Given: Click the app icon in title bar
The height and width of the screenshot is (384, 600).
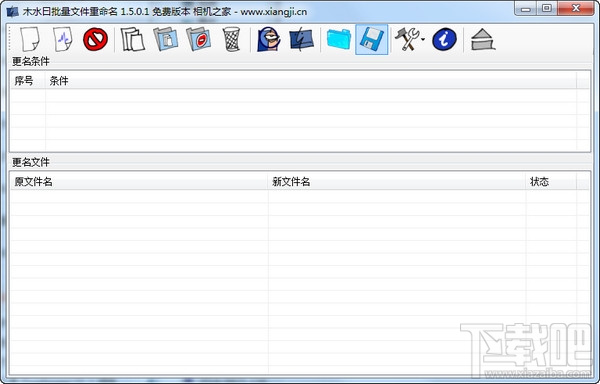Looking at the screenshot, I should pyautogui.click(x=12, y=11).
